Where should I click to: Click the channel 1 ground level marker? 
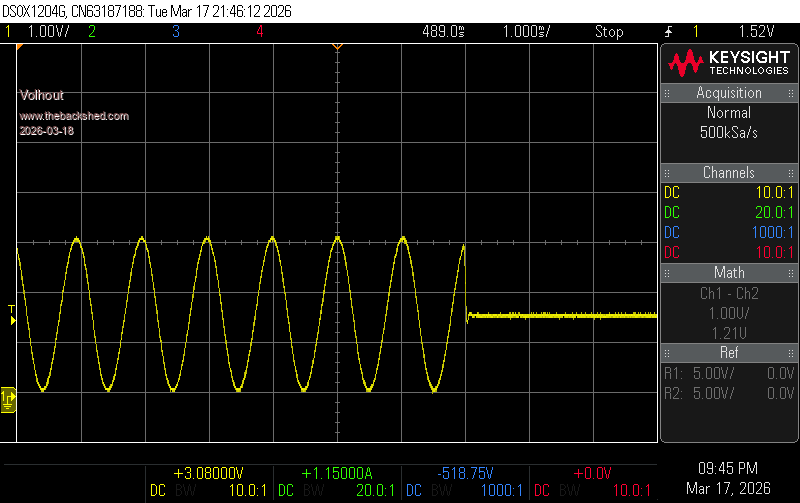coord(8,399)
